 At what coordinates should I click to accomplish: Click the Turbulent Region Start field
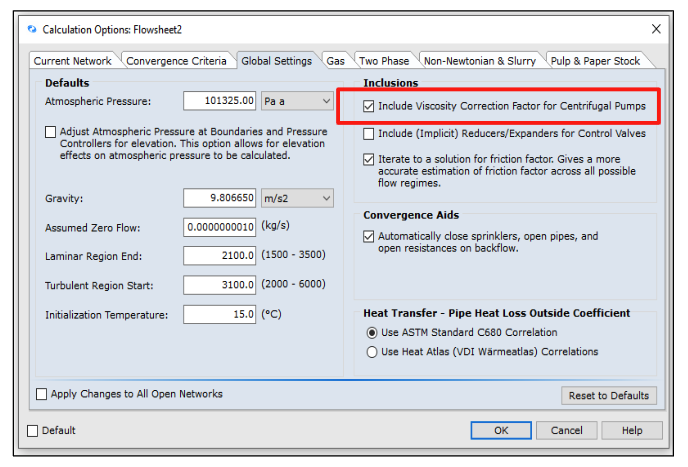point(219,285)
